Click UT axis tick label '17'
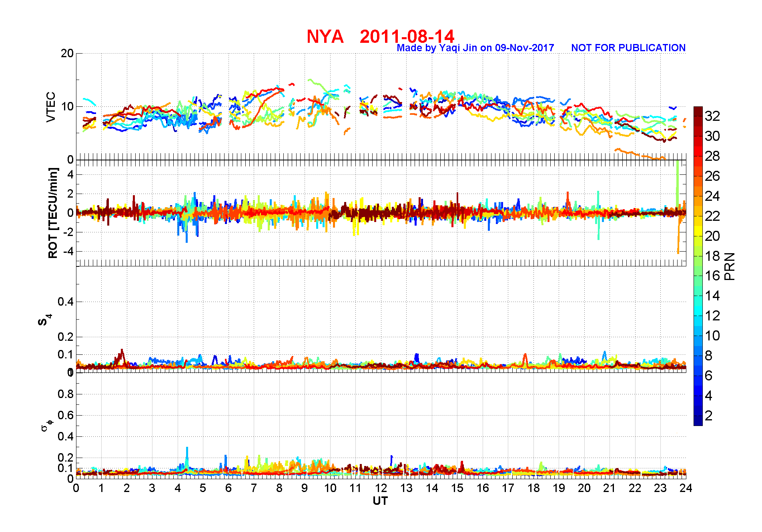Image resolution: width=762 pixels, height=532 pixels. [508, 488]
